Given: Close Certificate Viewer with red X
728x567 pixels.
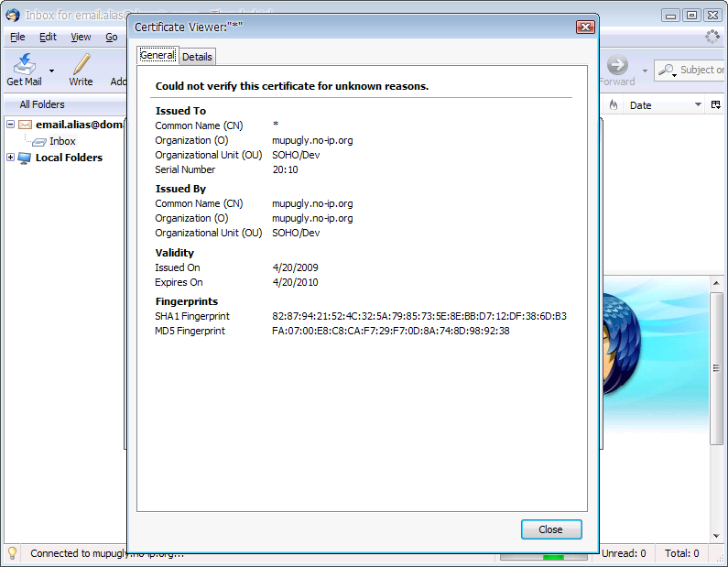Looking at the screenshot, I should 585,27.
